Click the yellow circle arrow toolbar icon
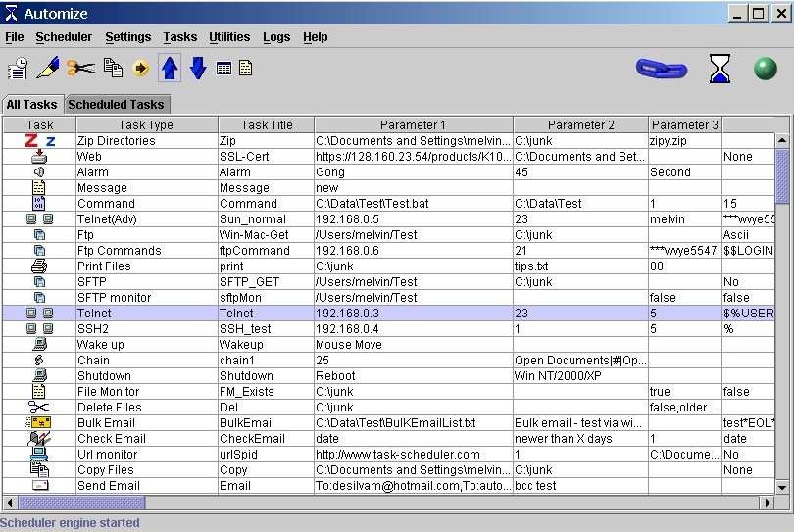 tap(141, 69)
